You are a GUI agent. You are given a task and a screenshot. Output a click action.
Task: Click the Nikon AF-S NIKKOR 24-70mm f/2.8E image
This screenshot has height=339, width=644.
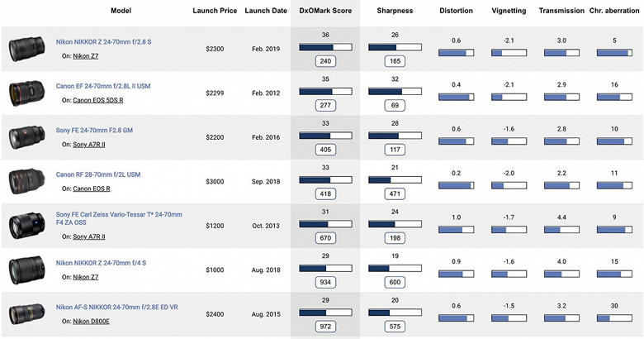(x=27, y=314)
